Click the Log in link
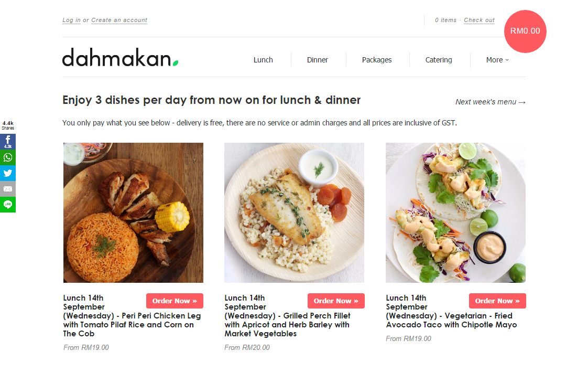Viewport: 588px width, 383px height. coord(71,20)
